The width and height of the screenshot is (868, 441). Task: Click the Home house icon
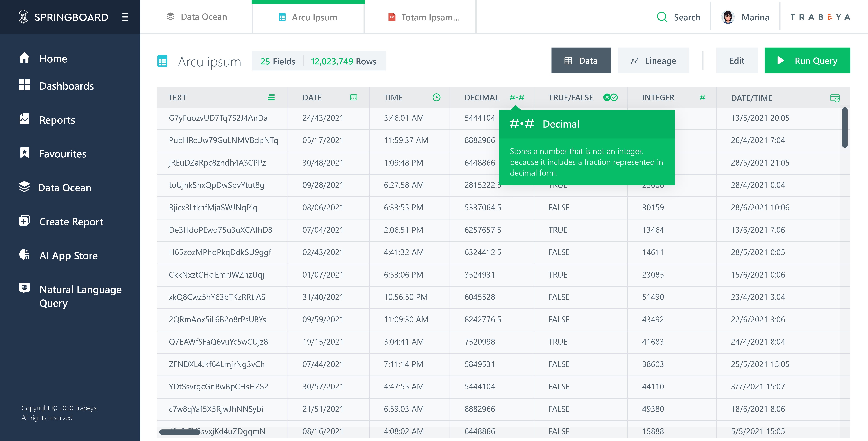pos(24,58)
